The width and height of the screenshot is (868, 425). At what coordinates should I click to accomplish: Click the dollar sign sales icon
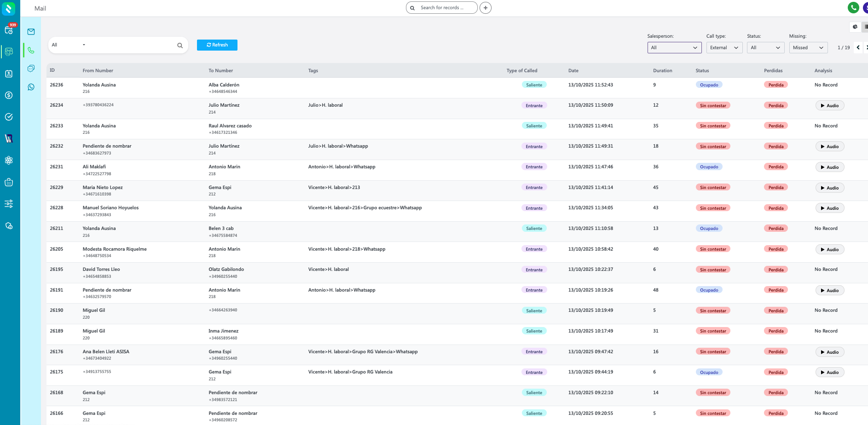coord(9,95)
